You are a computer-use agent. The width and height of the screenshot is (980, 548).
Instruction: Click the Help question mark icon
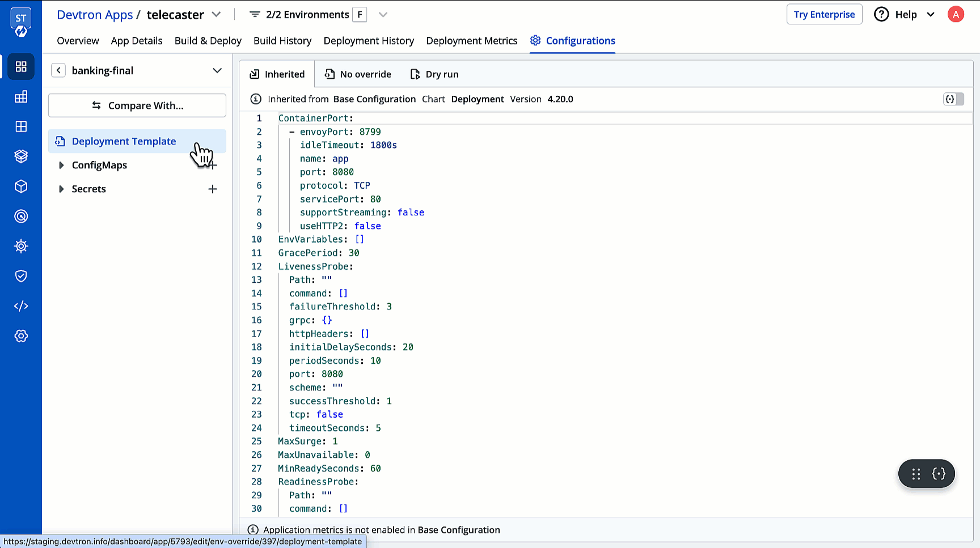(x=881, y=14)
